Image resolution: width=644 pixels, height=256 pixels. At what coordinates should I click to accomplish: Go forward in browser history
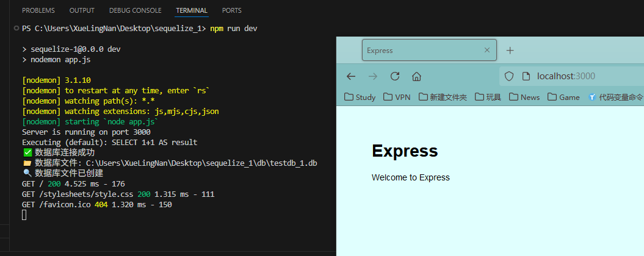(x=373, y=76)
